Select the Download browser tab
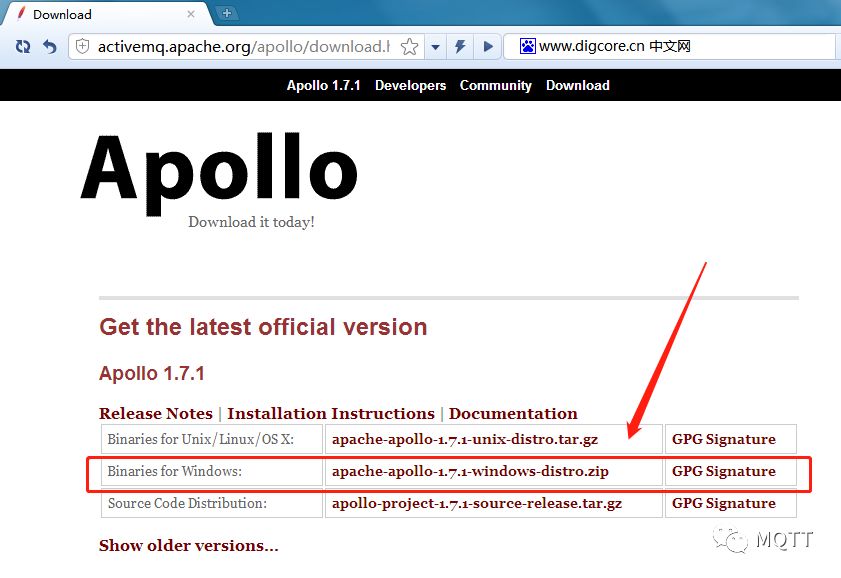This screenshot has height=578, width=841. coord(105,14)
